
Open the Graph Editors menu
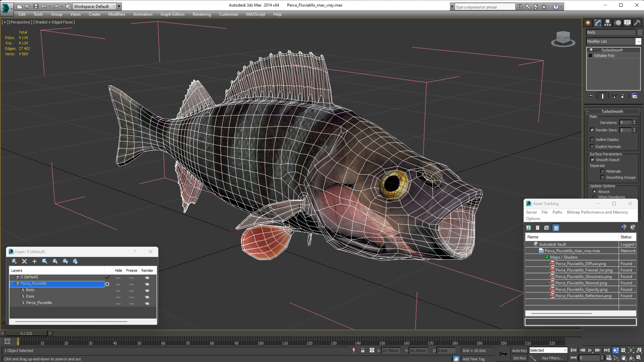172,14
